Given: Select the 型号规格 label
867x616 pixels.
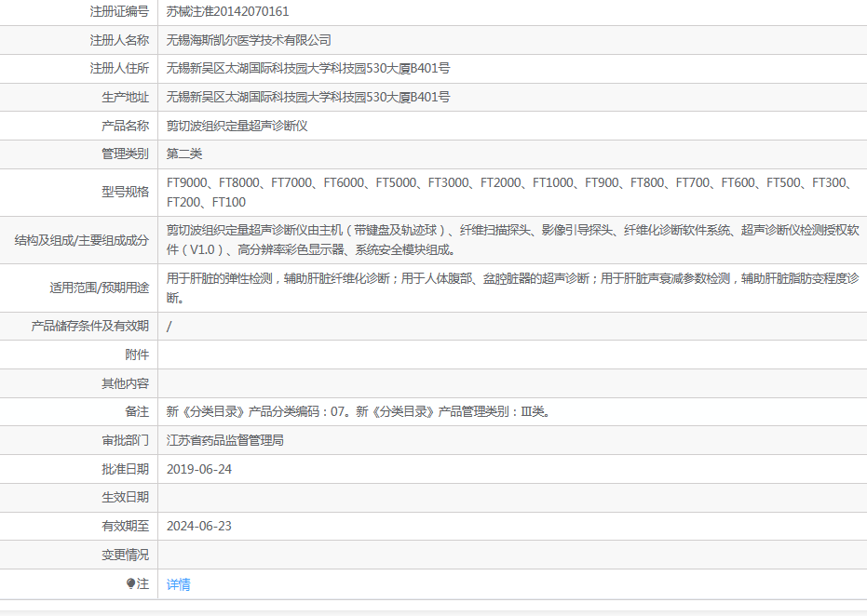Looking at the screenshot, I should point(126,192).
